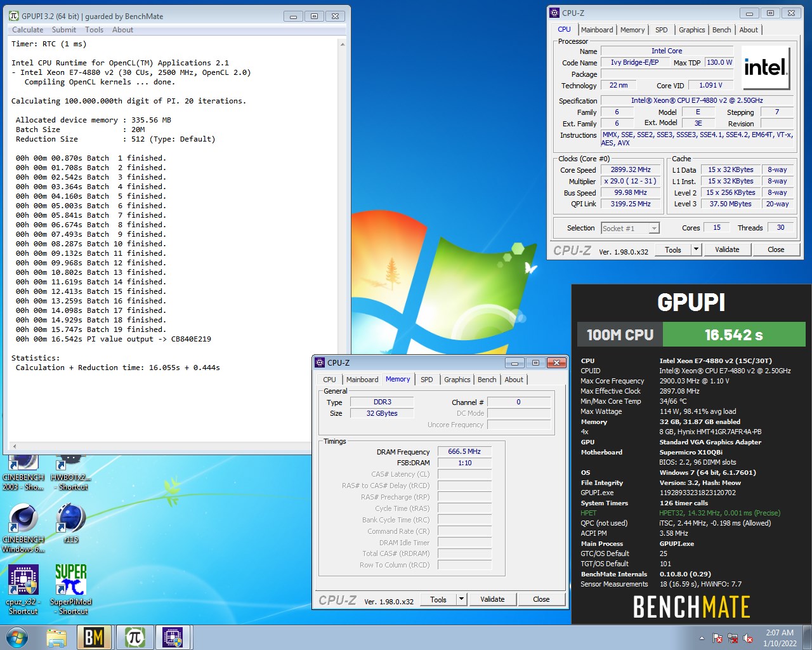Switch to Memory tab in top CPU-Z
812x650 pixels.
pos(632,30)
